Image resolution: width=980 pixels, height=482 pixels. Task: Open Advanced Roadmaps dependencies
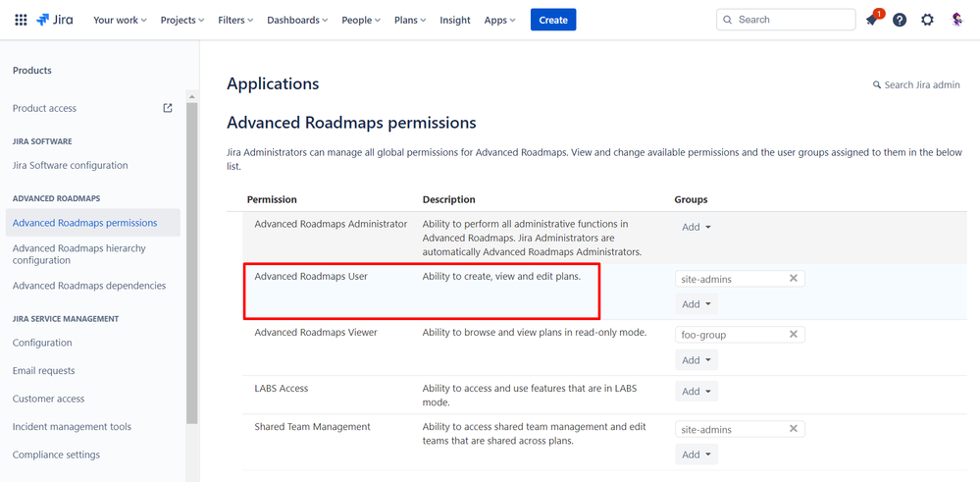88,286
